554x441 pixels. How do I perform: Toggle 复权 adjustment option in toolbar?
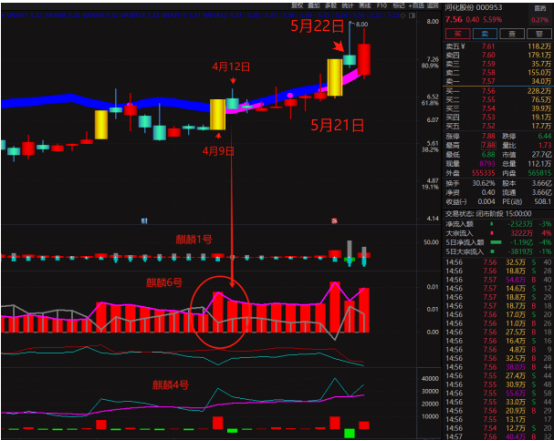(297, 6)
